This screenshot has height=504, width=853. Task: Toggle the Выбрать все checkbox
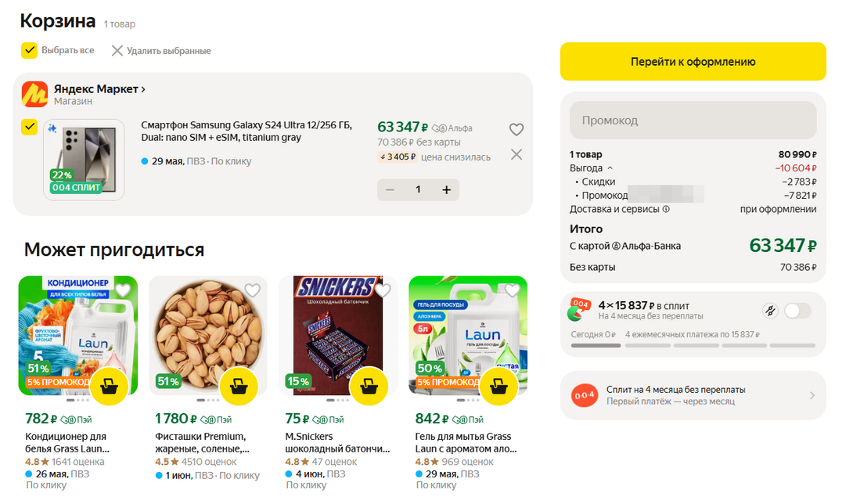(30, 51)
